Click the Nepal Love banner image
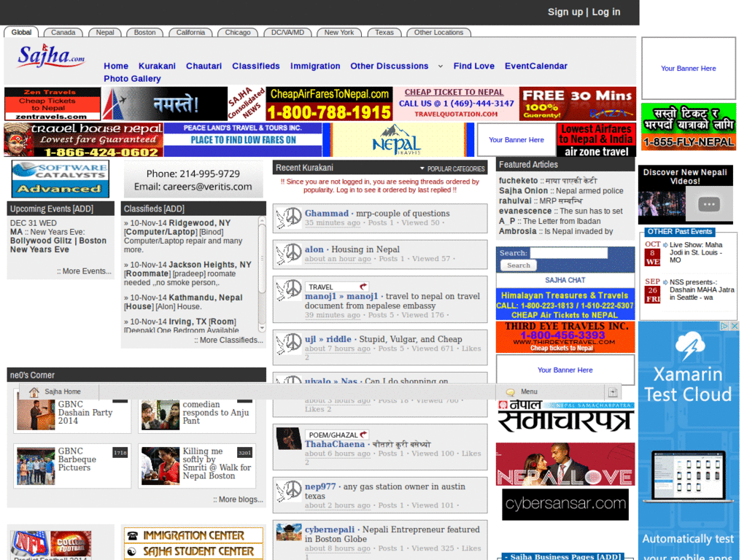The image size is (747, 560). (565, 464)
